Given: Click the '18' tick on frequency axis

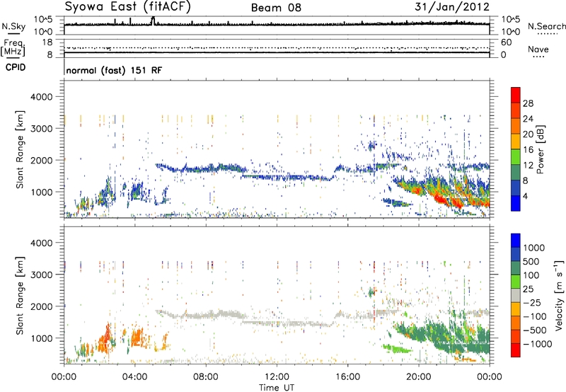Looking at the screenshot, I should [x=47, y=42].
